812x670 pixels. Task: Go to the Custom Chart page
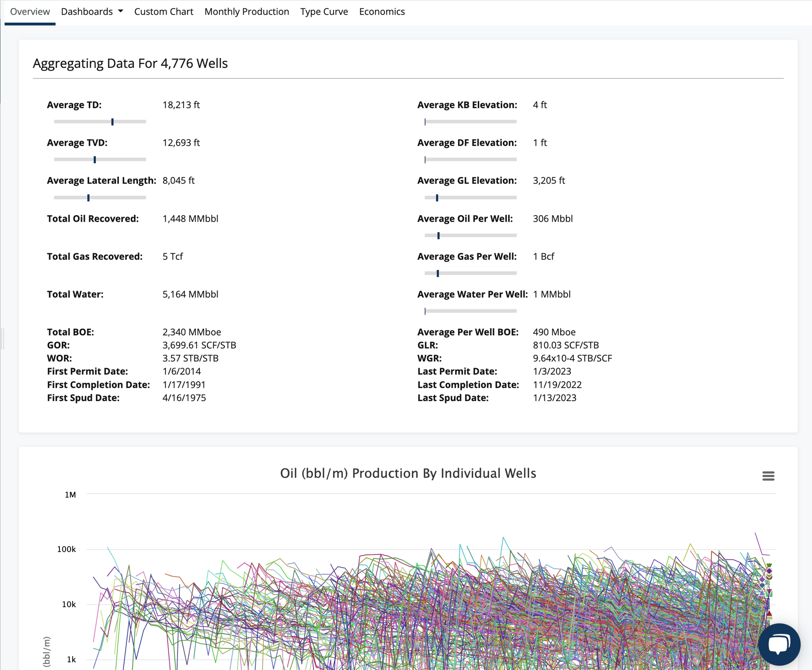pyautogui.click(x=163, y=11)
